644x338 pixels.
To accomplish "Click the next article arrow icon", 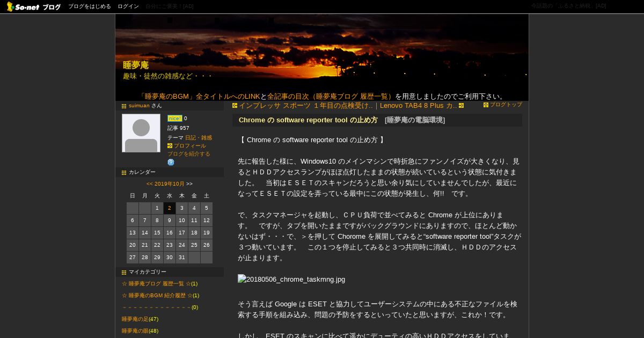I will click(x=461, y=106).
